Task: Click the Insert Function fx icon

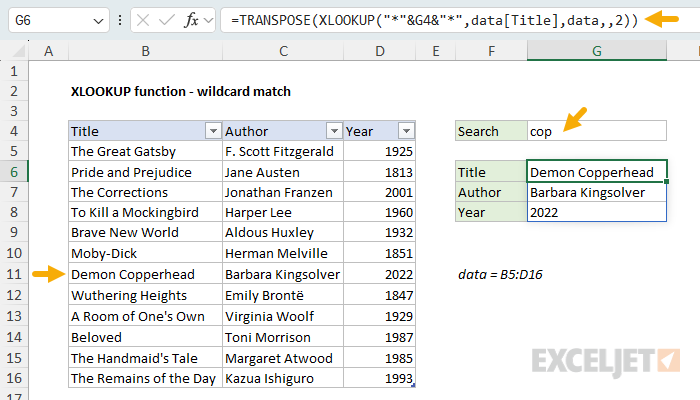Action: pyautogui.click(x=192, y=20)
